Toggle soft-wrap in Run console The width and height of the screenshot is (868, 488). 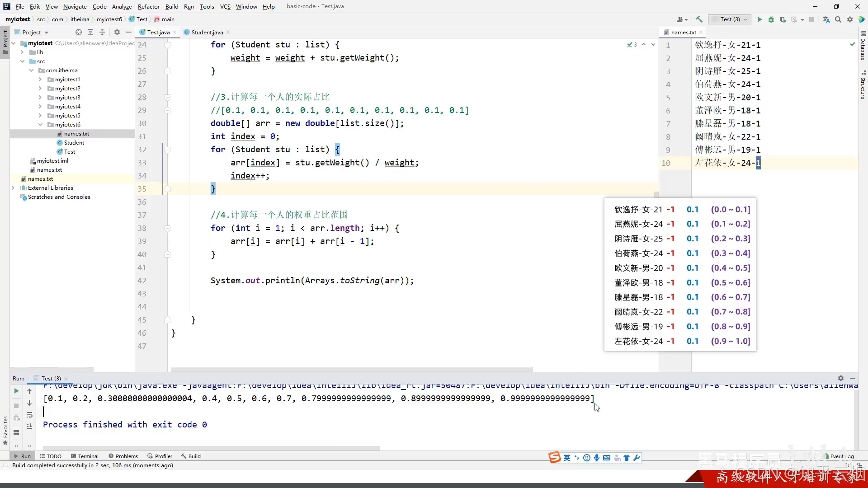(29, 415)
